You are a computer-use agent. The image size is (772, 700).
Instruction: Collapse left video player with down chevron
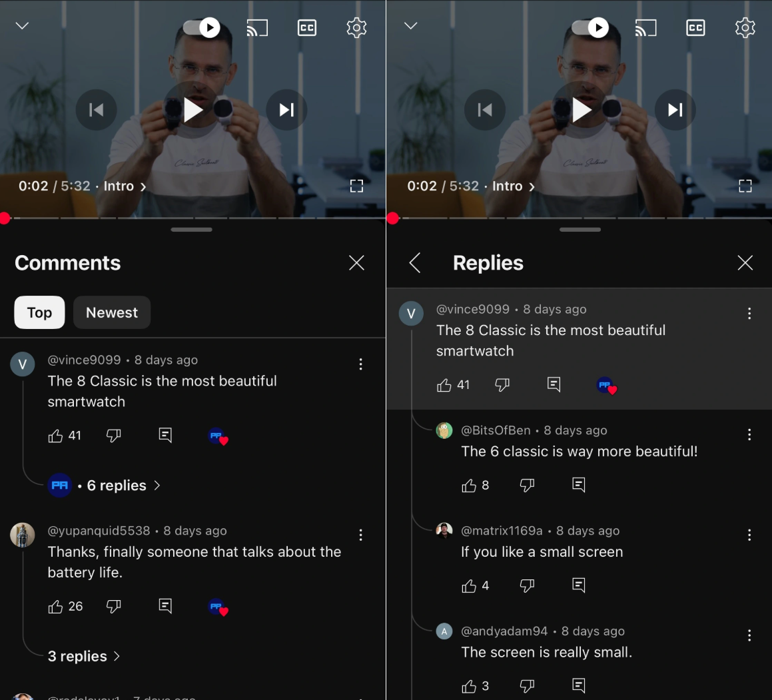(x=22, y=25)
